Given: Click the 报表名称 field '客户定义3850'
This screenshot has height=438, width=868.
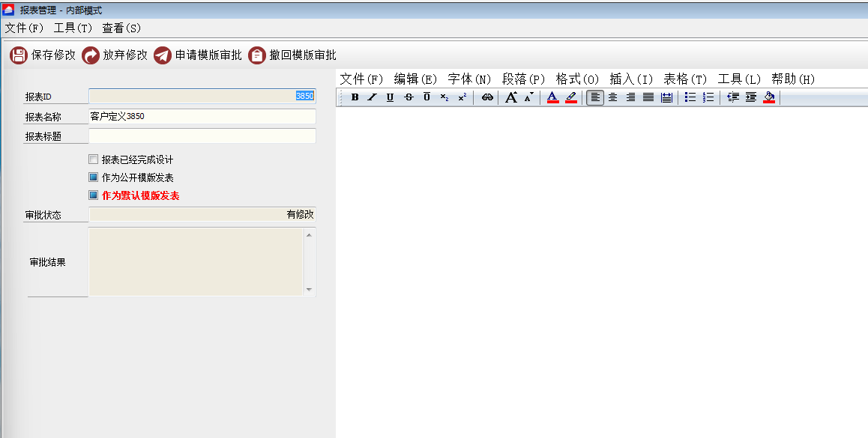Looking at the screenshot, I should [202, 116].
